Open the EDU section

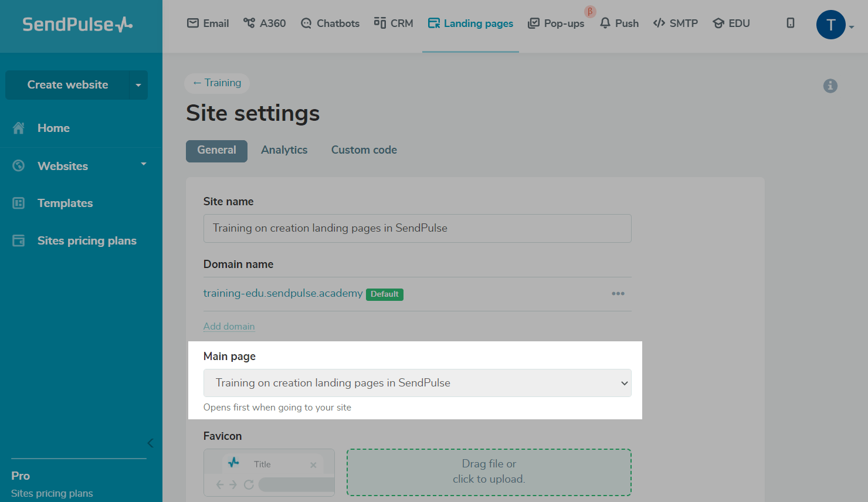click(x=731, y=23)
